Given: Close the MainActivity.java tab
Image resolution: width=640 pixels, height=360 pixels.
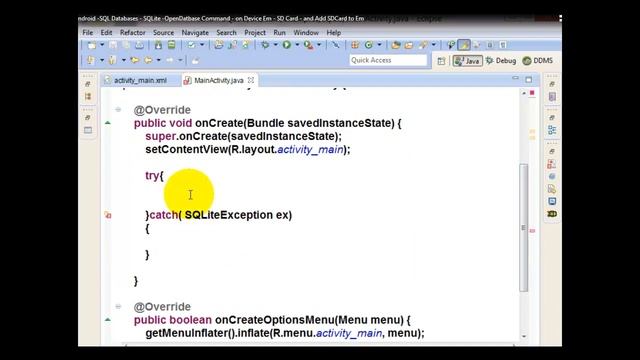Looking at the screenshot, I should click(251, 80).
